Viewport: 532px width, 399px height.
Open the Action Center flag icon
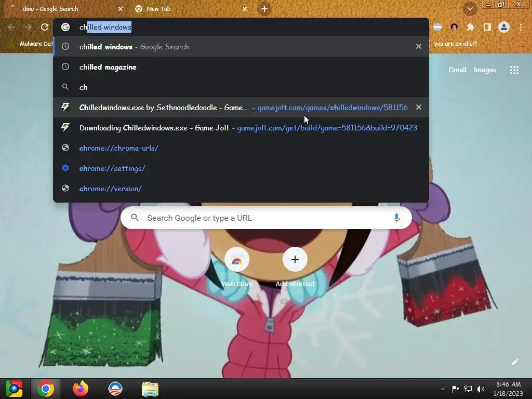point(455,389)
